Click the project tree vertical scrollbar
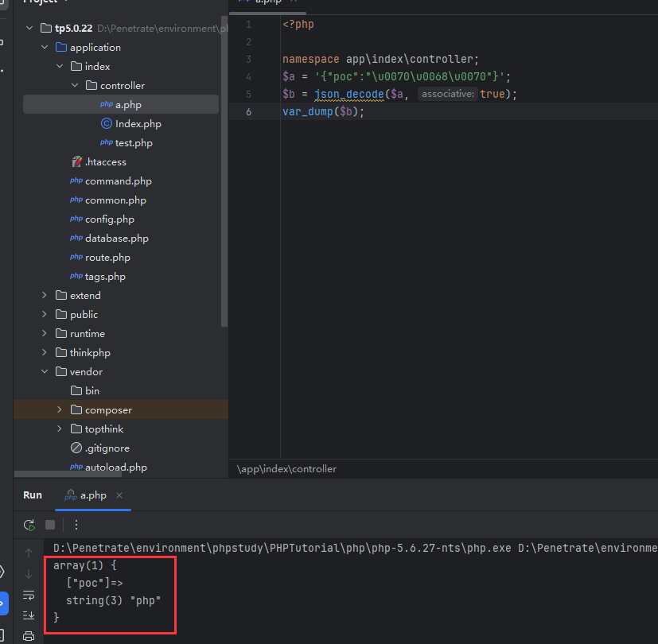Screen dimensions: 658x644 click(x=224, y=172)
